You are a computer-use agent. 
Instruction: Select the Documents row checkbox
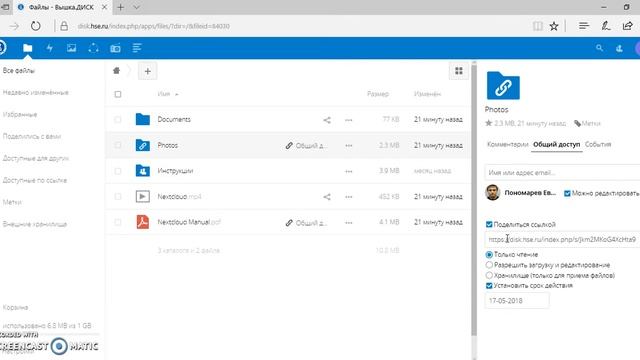(118, 120)
